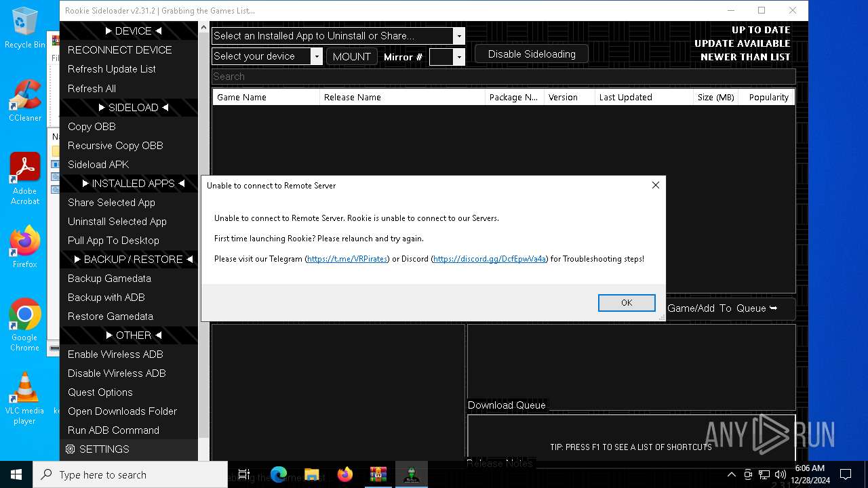This screenshot has width=868, height=488.
Task: Sort by Release Name column
Action: tap(402, 97)
